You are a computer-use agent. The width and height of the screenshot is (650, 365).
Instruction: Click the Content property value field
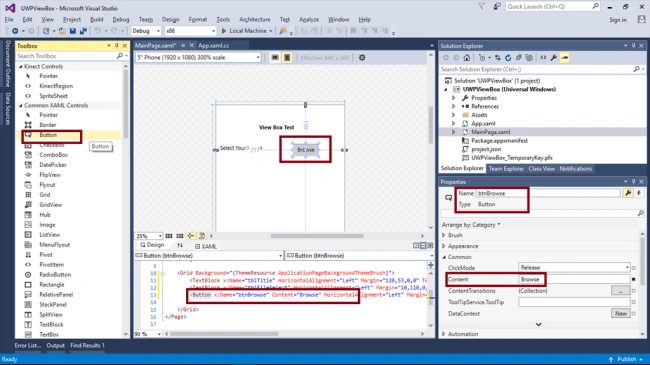pyautogui.click(x=574, y=279)
